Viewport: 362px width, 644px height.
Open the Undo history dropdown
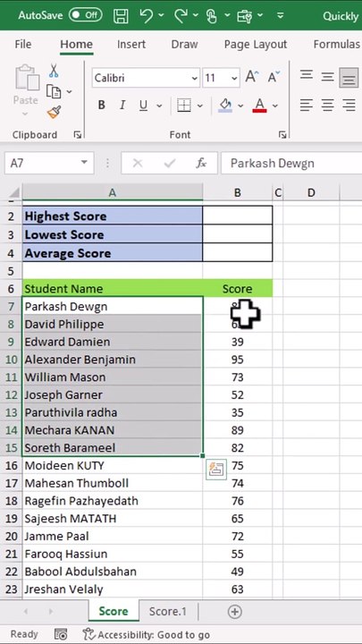[161, 15]
